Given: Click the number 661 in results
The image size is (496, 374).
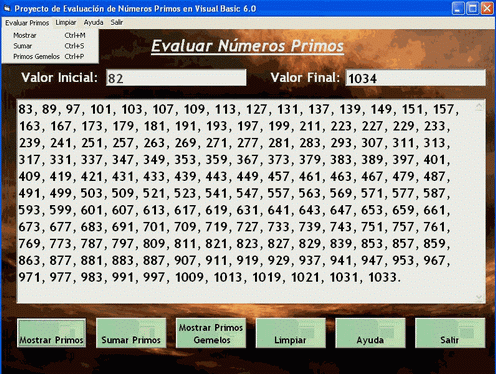Looking at the screenshot, I should coord(434,210).
